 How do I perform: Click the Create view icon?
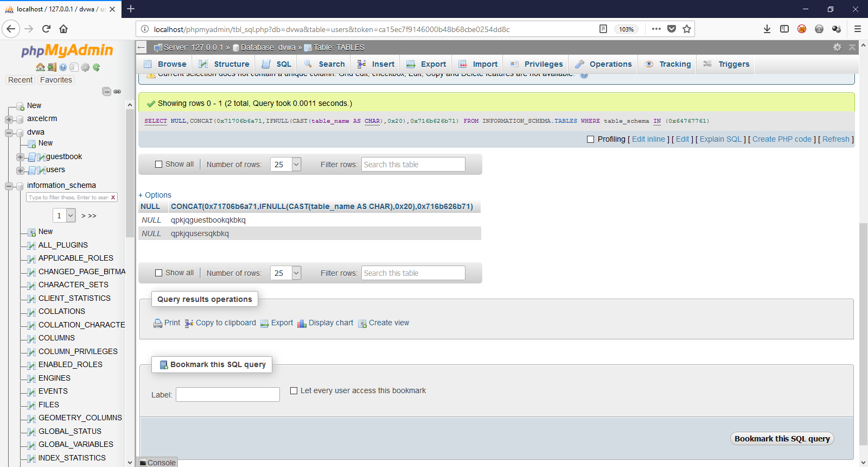tap(362, 324)
